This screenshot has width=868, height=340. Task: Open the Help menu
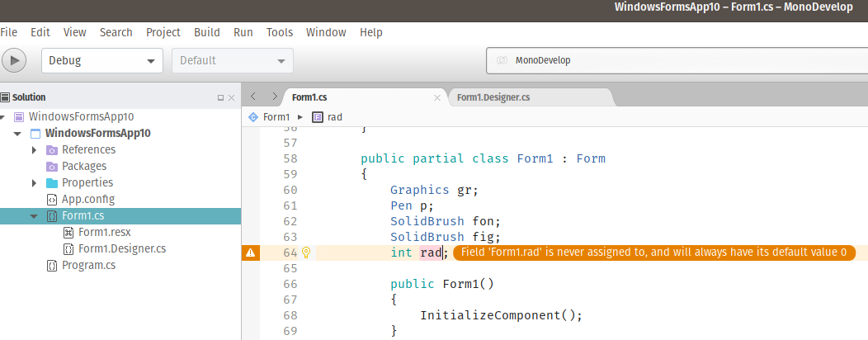tap(371, 32)
